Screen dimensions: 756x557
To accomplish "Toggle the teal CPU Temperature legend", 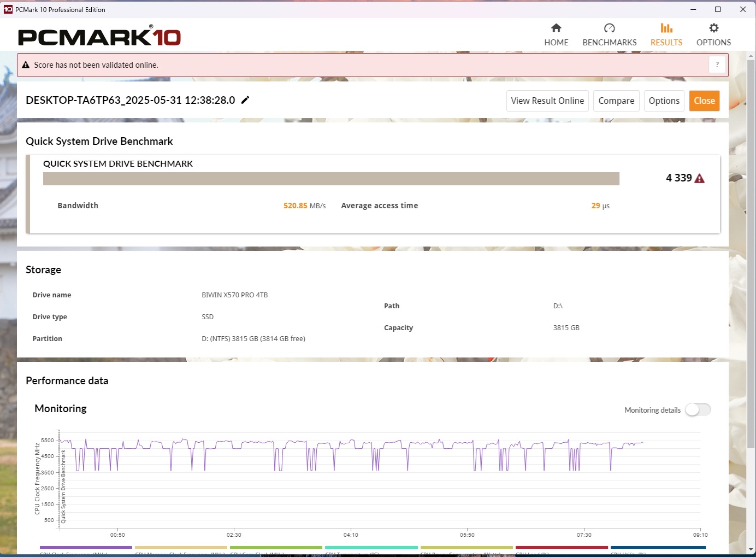I will click(371, 548).
